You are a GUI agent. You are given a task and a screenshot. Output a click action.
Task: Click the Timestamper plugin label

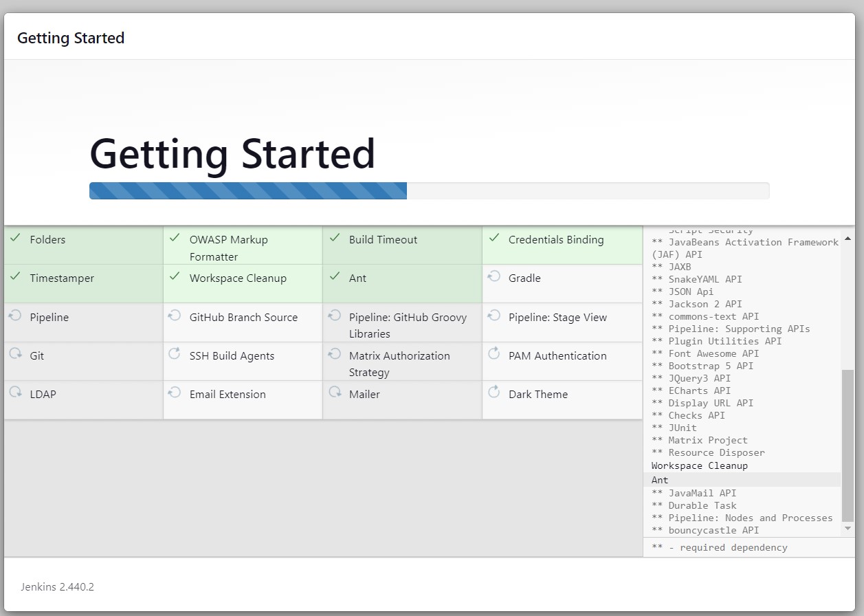pyautogui.click(x=62, y=278)
